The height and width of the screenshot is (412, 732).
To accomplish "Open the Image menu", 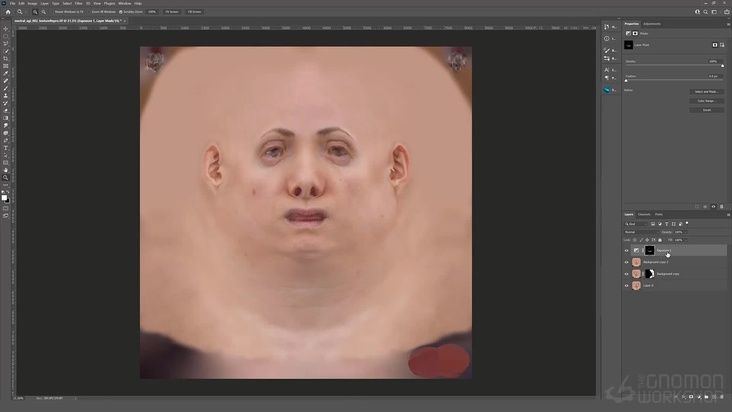I will pos(32,3).
